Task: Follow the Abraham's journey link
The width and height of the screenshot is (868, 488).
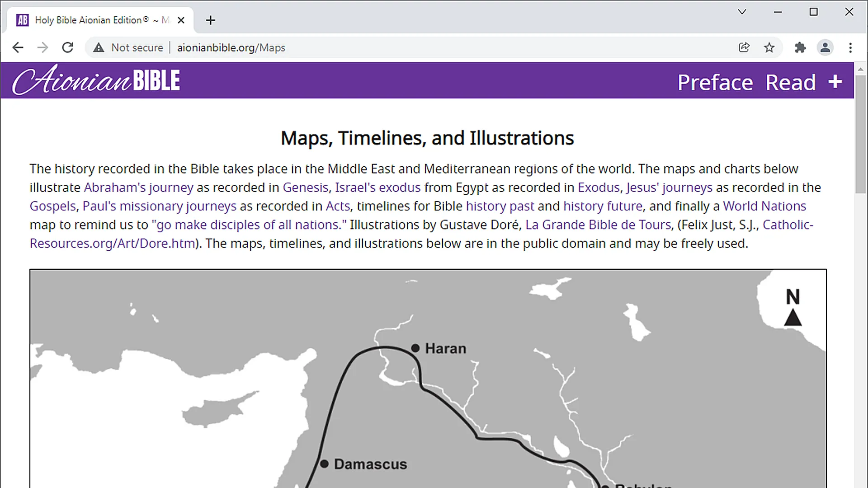Action: point(138,188)
